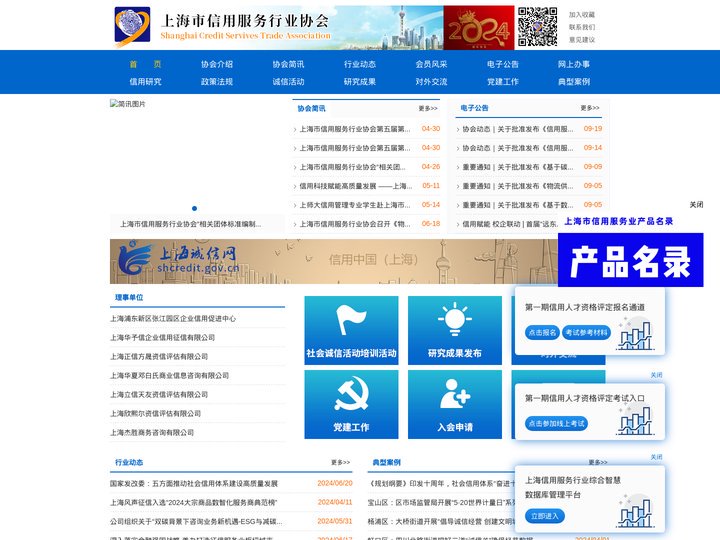This screenshot has width=720, height=540.
Task: Close the 考试入口 popup via 关闭
Action: coord(656,375)
